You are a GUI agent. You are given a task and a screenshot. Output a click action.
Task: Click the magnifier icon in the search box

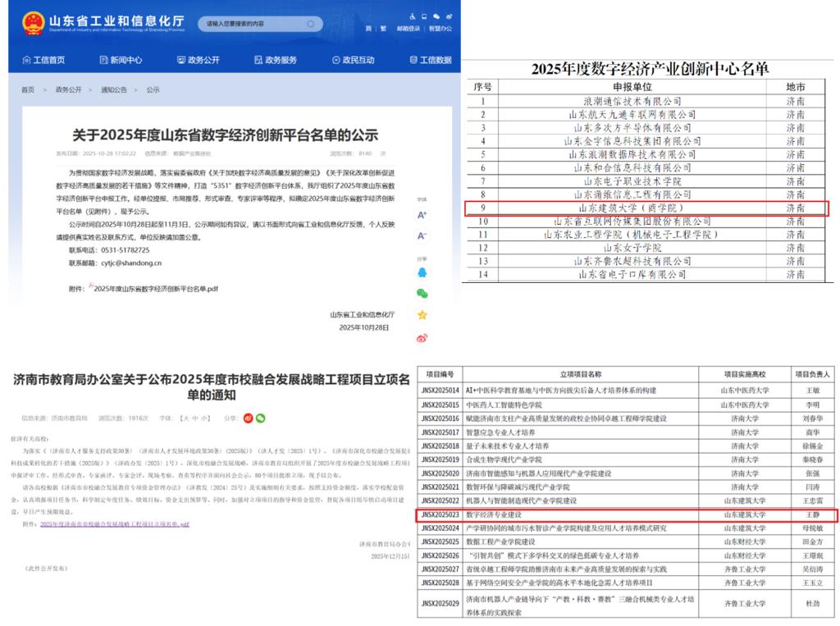311,24
